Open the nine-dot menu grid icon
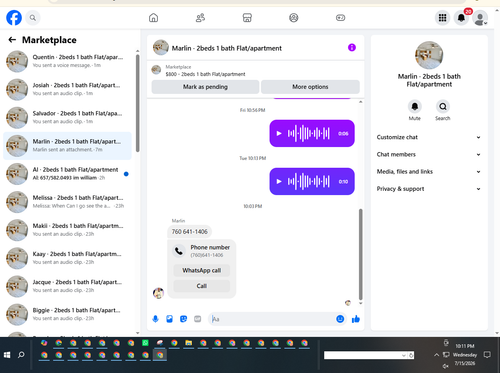Screen dimensions: 500x373 [x=442, y=18]
